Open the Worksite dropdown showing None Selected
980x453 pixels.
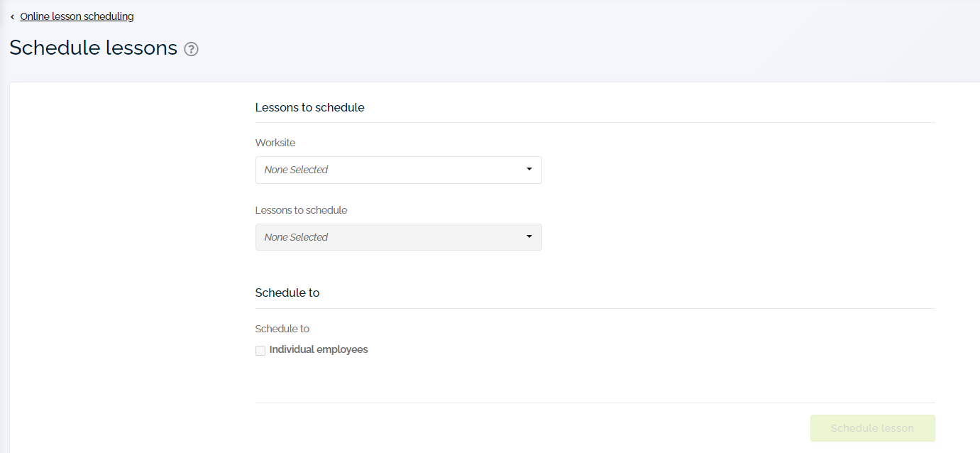397,170
